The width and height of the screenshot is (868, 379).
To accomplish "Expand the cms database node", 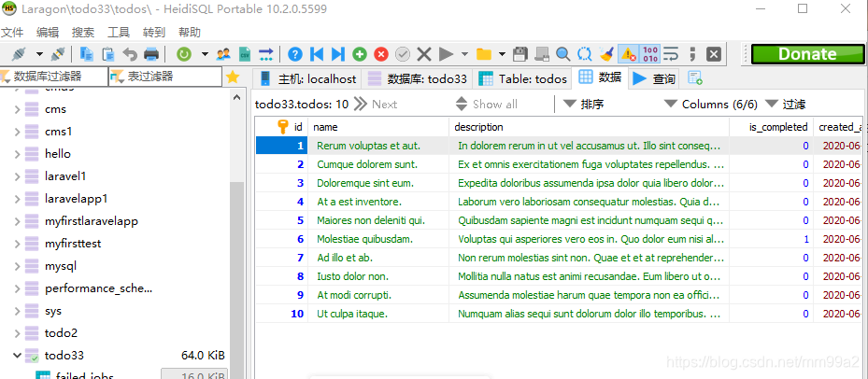I will point(17,109).
